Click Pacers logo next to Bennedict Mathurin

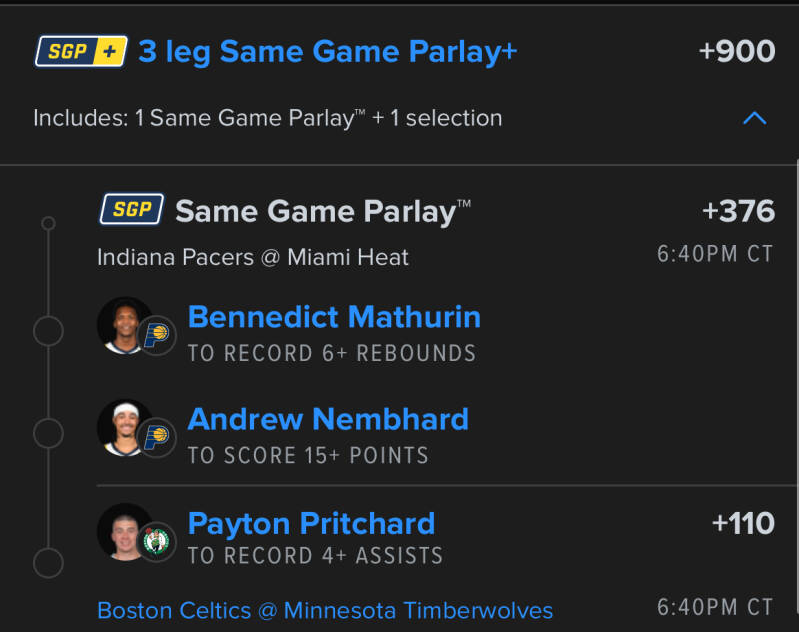[156, 336]
